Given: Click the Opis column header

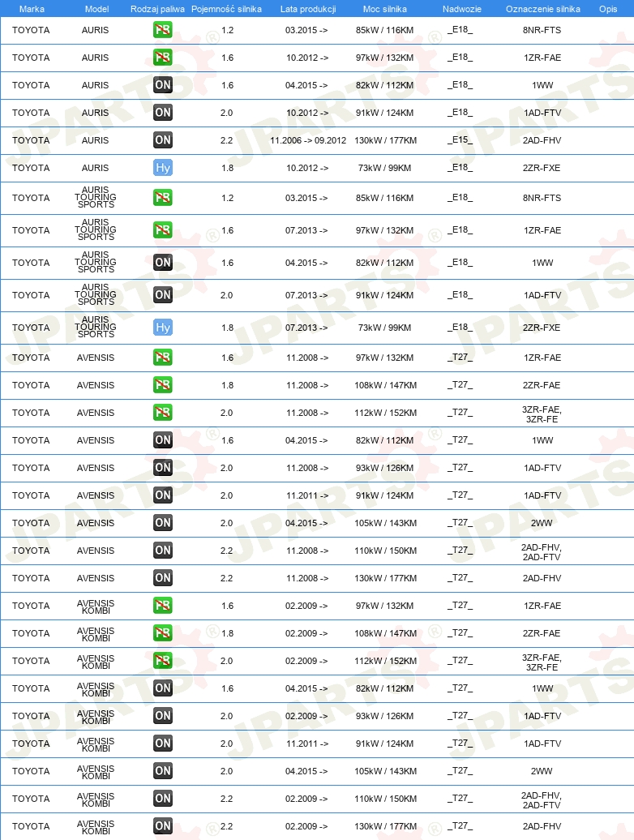Looking at the screenshot, I should [x=608, y=9].
